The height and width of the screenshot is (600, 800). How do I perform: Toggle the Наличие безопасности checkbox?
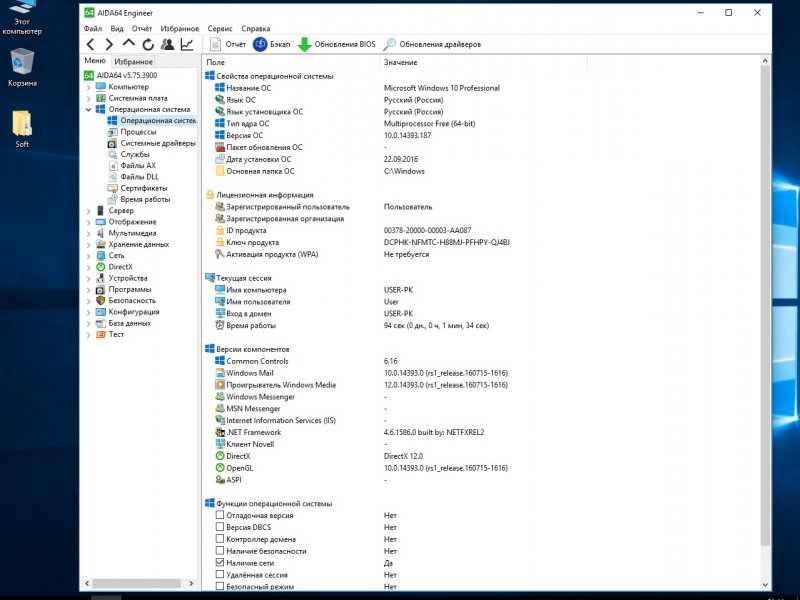point(220,551)
